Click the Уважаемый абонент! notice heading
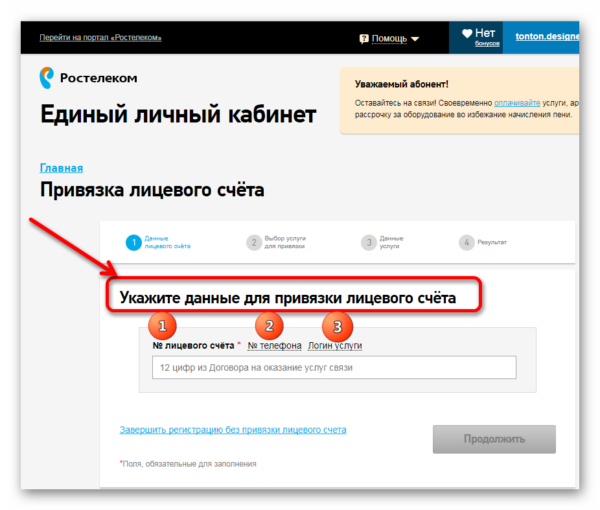The image size is (600, 510). pos(401,84)
